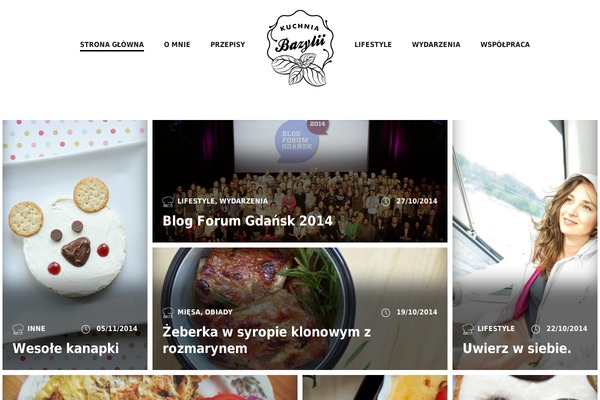600x400 pixels.
Task: Open the Uwierz w siebie post
Action: [x=517, y=348]
